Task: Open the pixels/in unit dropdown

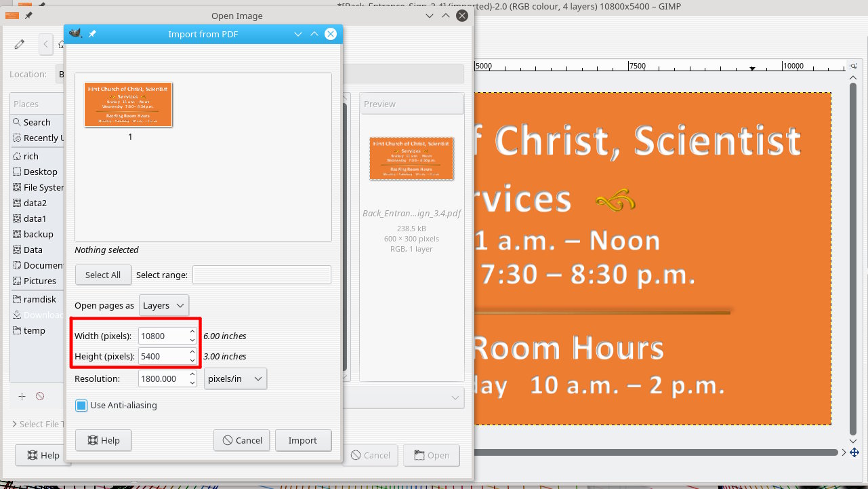Action: click(235, 378)
